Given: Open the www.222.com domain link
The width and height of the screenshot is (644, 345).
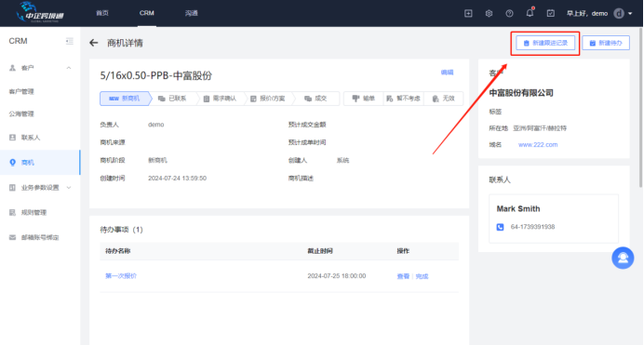Looking at the screenshot, I should click(538, 145).
